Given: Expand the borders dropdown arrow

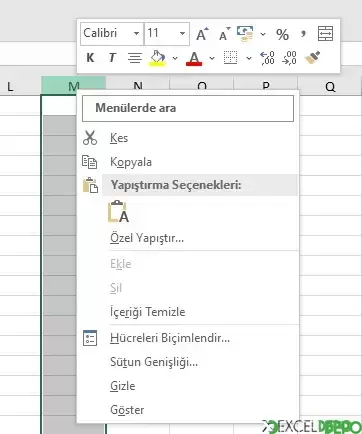Looking at the screenshot, I should pyautogui.click(x=249, y=58).
